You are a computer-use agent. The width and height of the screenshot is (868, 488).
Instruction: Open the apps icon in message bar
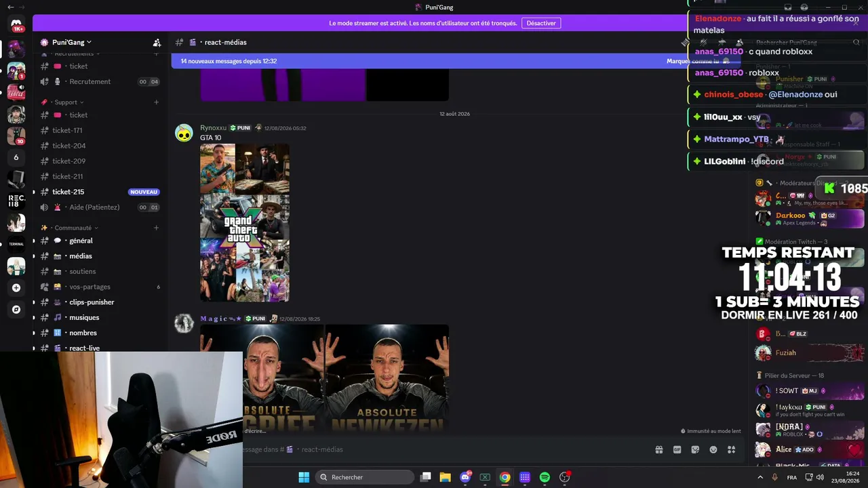click(732, 449)
